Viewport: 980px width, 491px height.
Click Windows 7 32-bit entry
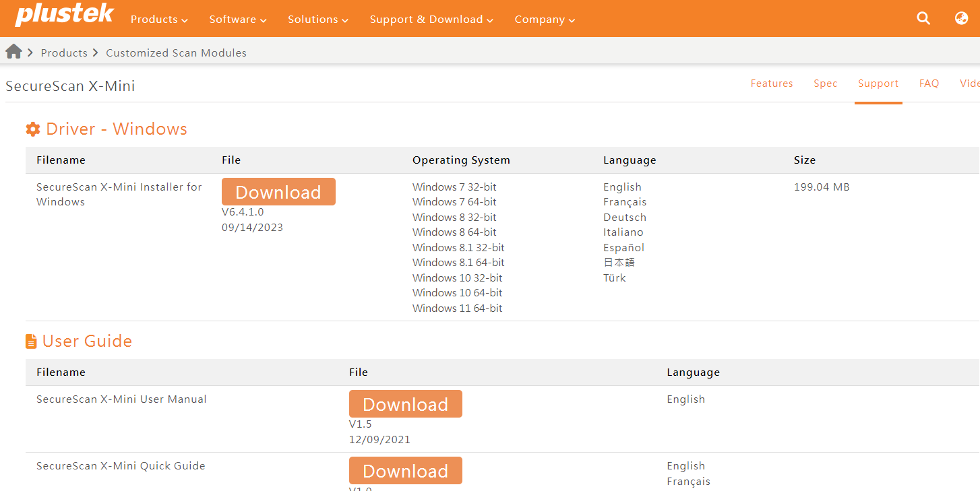tap(454, 187)
